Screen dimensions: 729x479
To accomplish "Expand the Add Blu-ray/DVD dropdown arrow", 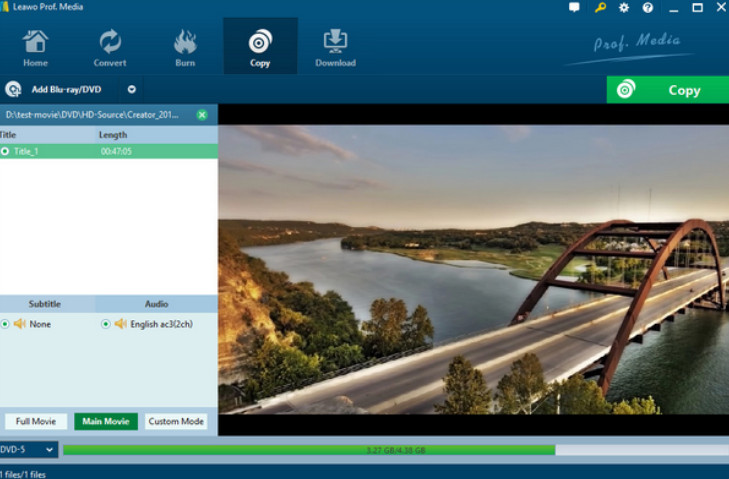I will pos(132,89).
